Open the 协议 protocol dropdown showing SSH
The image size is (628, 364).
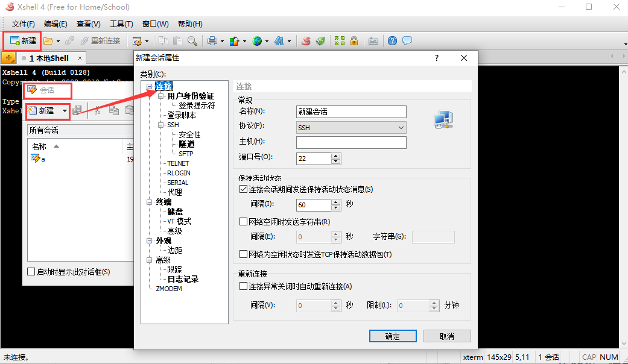pyautogui.click(x=351, y=128)
